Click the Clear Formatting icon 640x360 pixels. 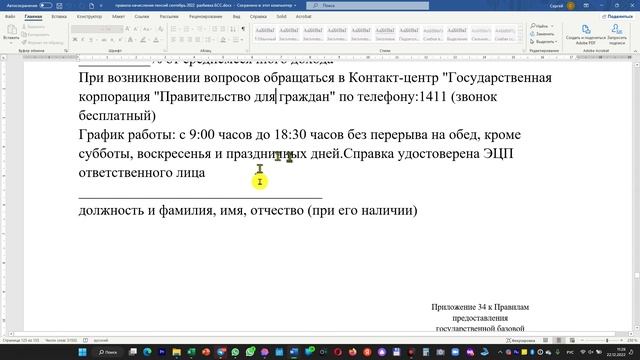160,29
